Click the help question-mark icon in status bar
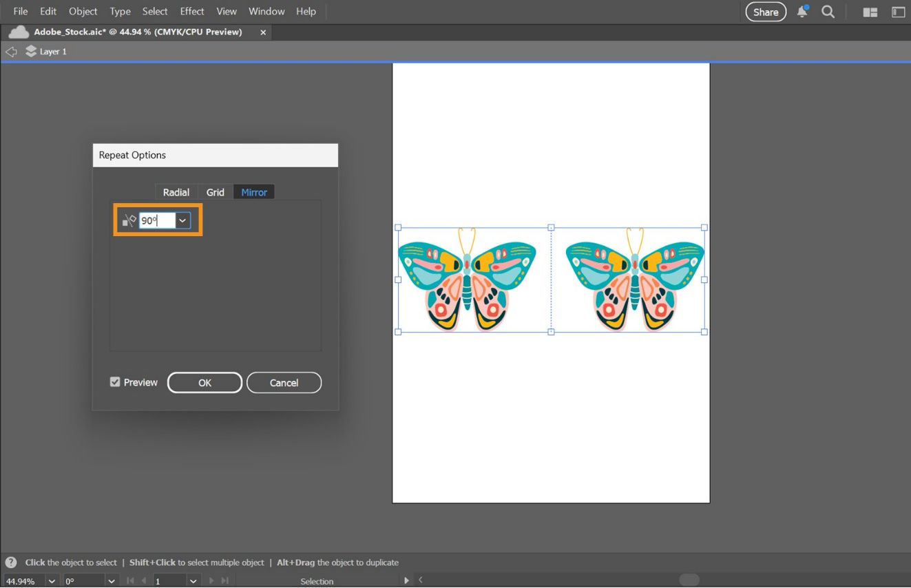911x588 pixels. [x=10, y=562]
